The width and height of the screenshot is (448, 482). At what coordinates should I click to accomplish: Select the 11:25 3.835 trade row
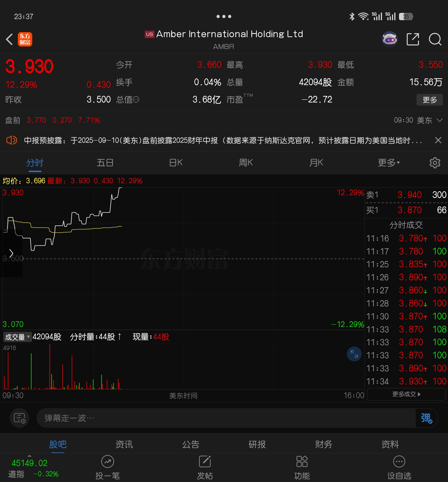(x=406, y=264)
